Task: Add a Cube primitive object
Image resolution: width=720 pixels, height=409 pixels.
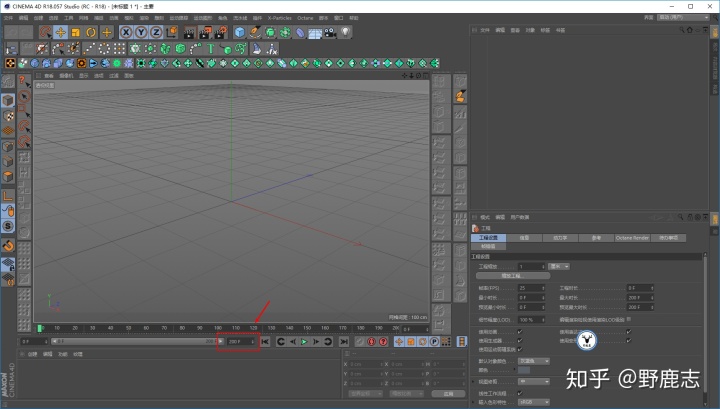Action: (240, 32)
